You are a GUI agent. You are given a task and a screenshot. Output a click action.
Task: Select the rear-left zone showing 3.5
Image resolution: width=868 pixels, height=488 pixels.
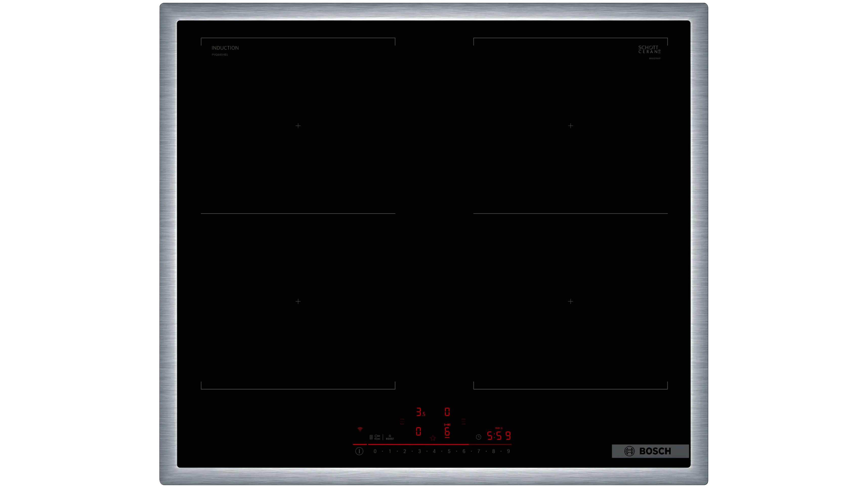(420, 412)
